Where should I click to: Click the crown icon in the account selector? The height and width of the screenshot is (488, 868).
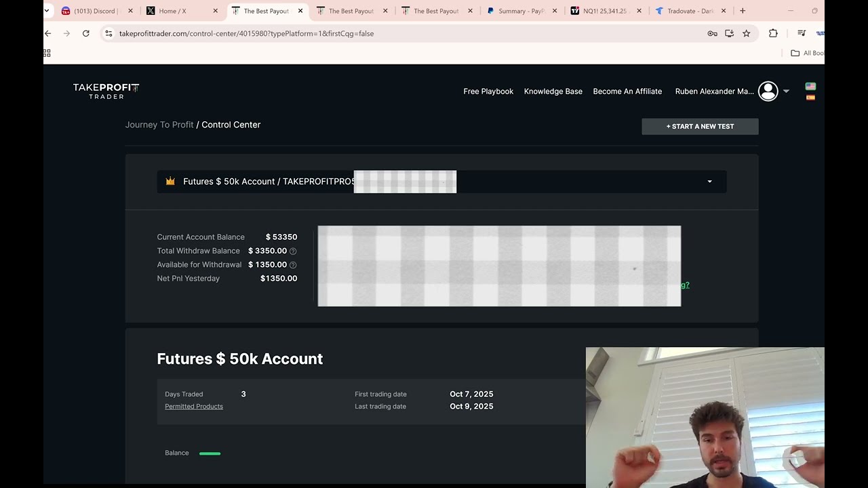[170, 182]
